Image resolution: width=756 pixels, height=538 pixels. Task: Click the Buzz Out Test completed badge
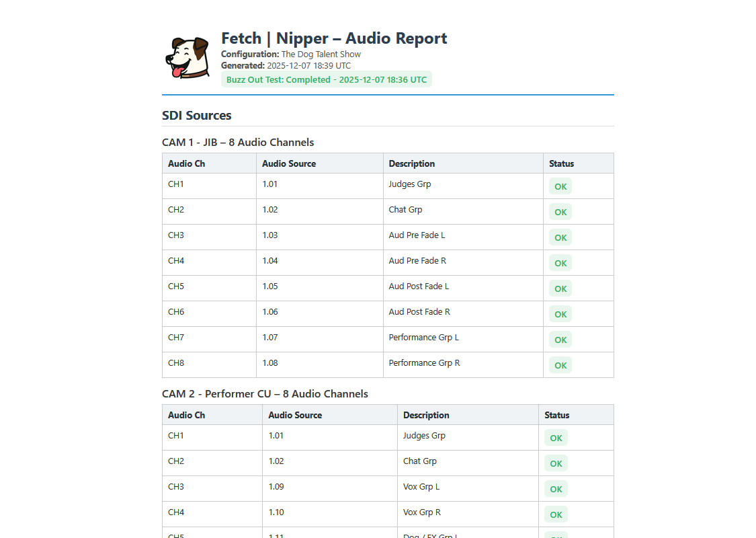(x=326, y=79)
